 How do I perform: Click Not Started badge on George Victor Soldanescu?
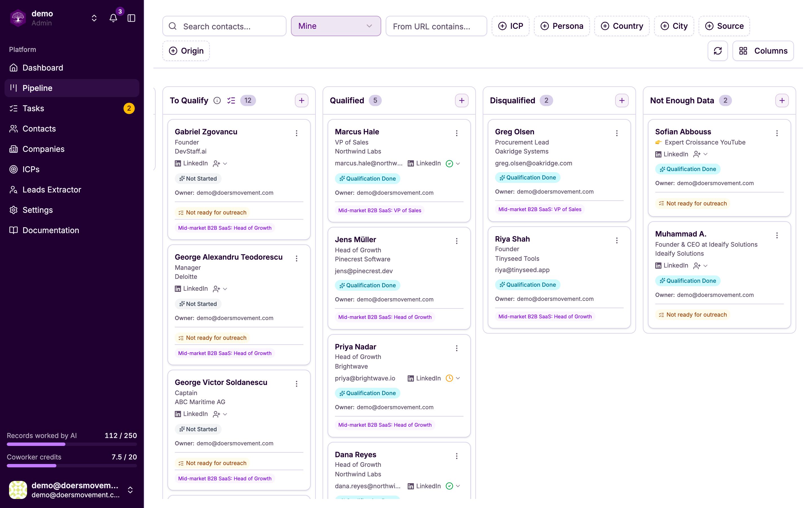point(198,429)
